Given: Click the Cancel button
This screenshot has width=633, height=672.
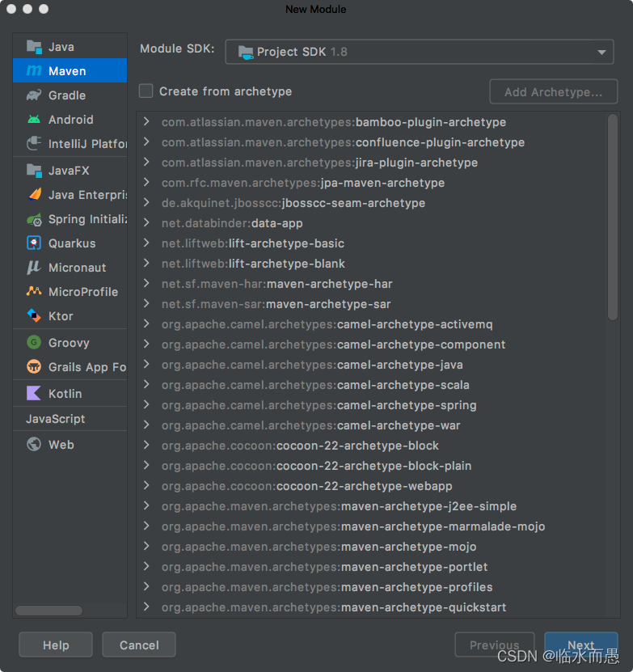Looking at the screenshot, I should pyautogui.click(x=139, y=645).
